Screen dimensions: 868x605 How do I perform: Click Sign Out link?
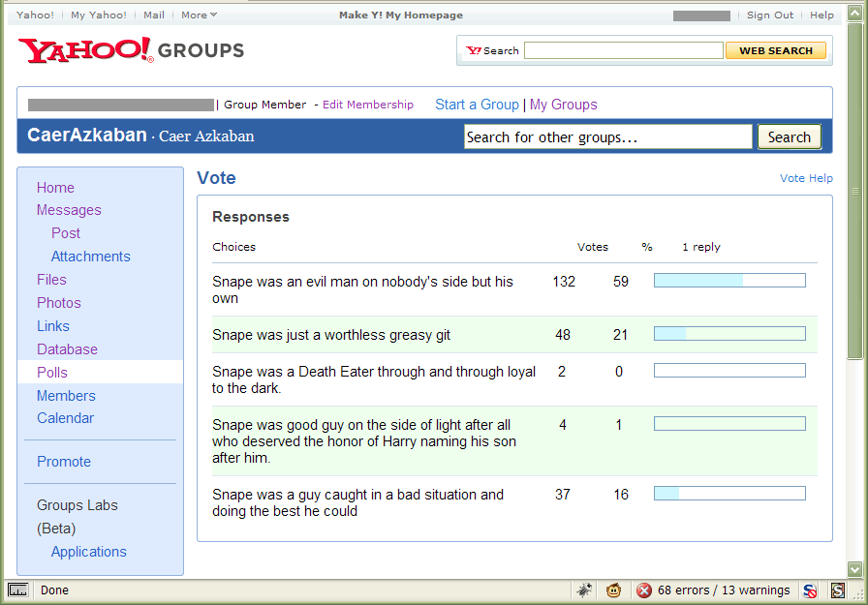770,15
